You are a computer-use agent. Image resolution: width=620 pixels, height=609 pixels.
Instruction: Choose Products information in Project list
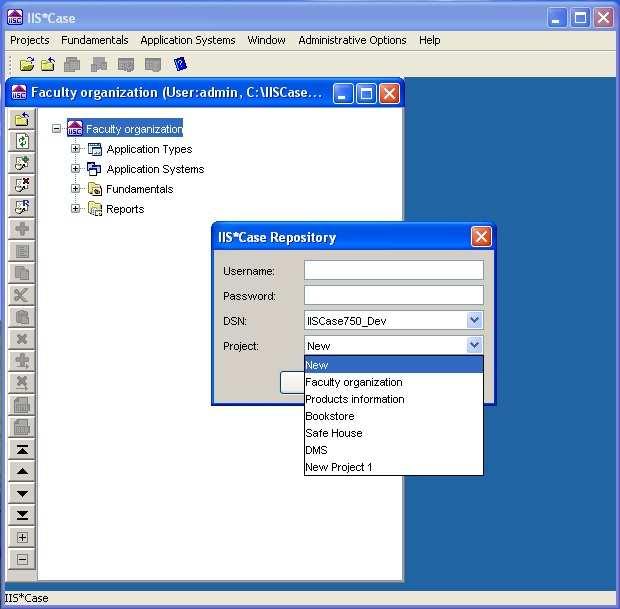(394, 399)
